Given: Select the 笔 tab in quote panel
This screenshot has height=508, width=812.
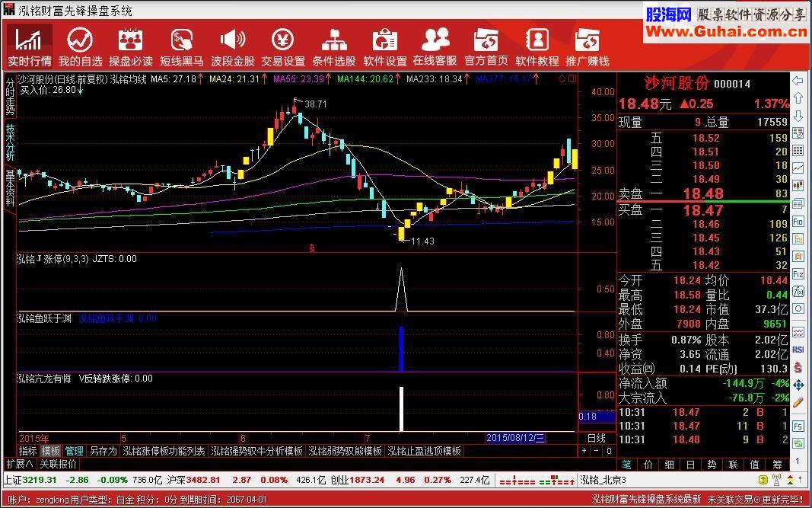Looking at the screenshot, I should click(x=627, y=464).
